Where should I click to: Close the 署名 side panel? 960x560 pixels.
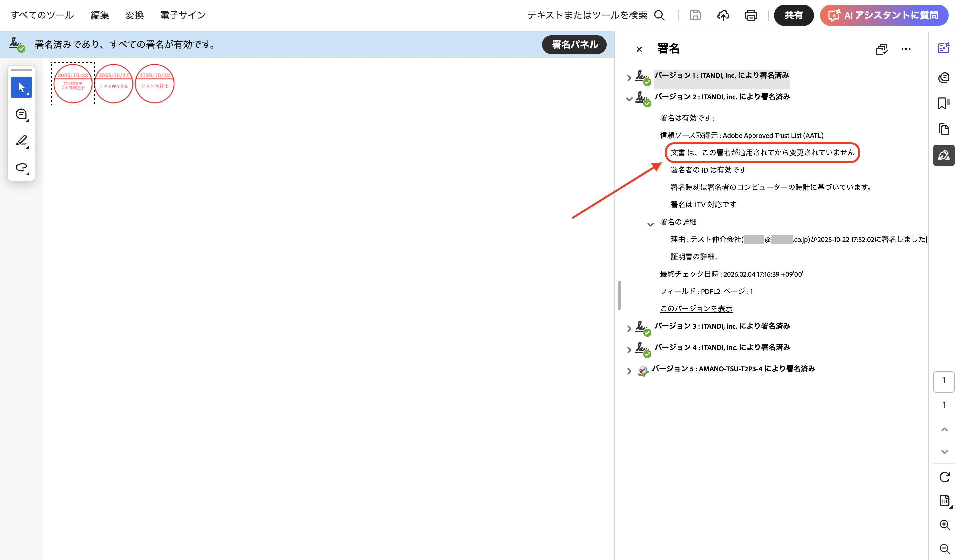click(x=639, y=49)
